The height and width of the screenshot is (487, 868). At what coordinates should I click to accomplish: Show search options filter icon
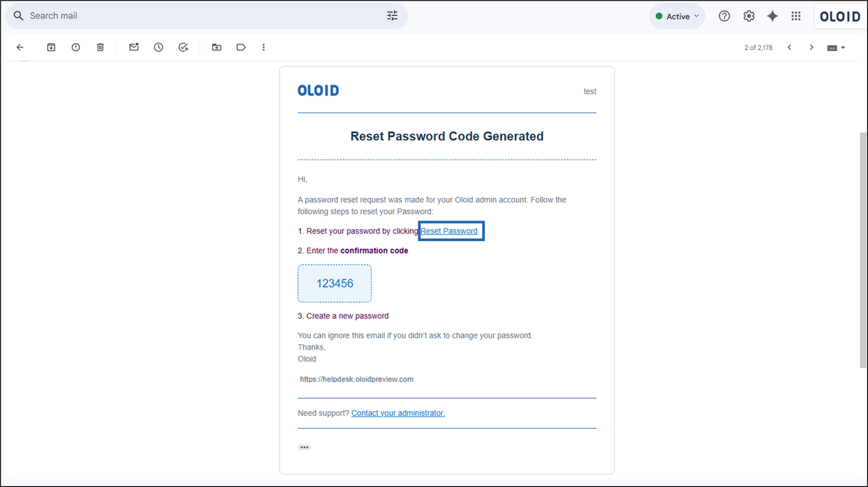click(x=392, y=16)
